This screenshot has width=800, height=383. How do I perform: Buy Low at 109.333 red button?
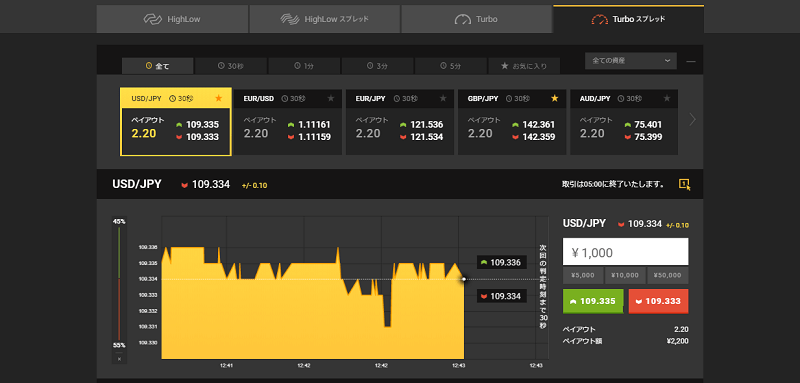point(659,301)
